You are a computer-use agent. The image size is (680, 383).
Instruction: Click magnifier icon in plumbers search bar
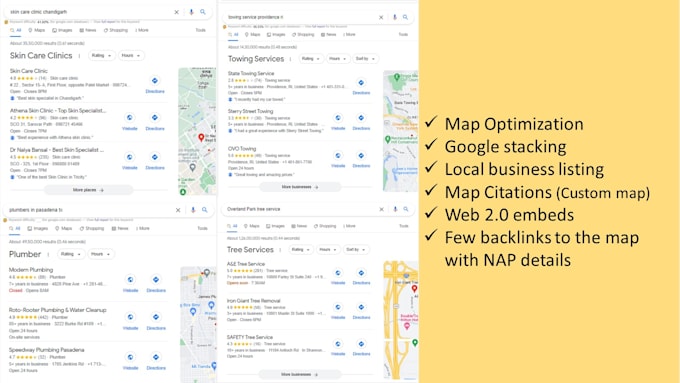click(x=205, y=210)
